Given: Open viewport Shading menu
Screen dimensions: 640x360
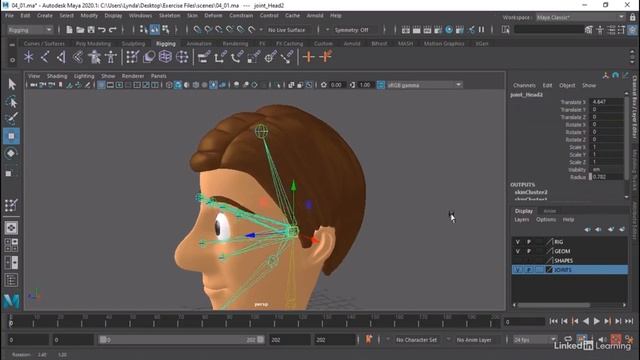Looking at the screenshot, I should [x=57, y=76].
